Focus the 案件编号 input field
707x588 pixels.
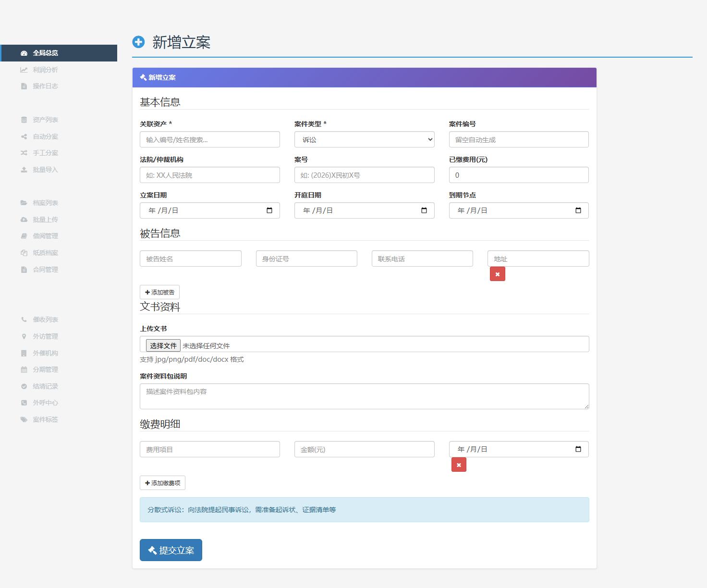click(519, 139)
